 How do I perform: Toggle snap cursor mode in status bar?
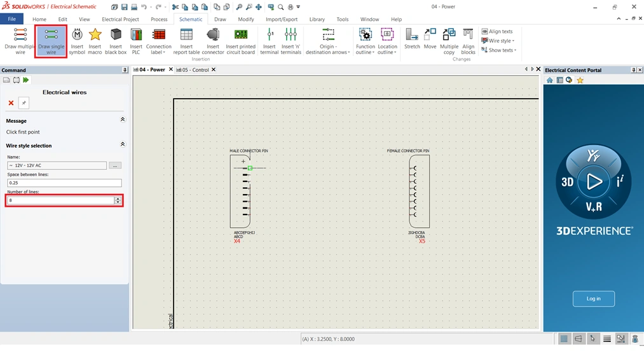pos(593,338)
